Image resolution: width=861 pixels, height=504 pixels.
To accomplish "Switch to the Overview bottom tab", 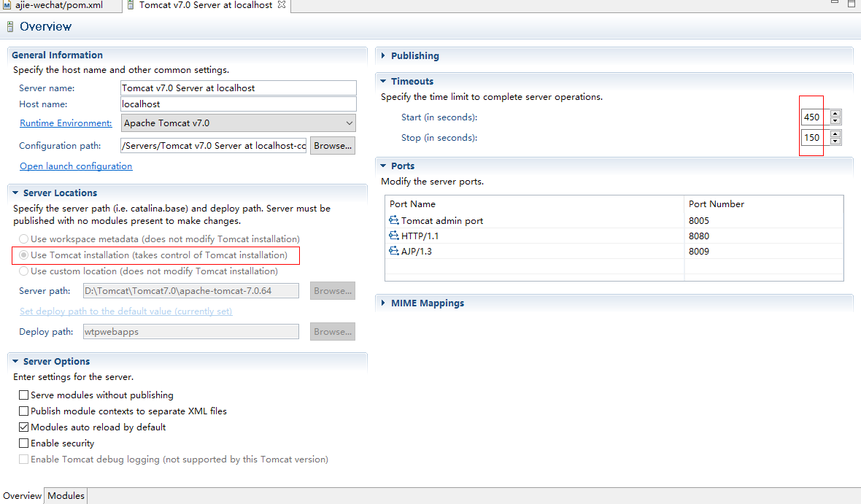I will click(x=22, y=495).
